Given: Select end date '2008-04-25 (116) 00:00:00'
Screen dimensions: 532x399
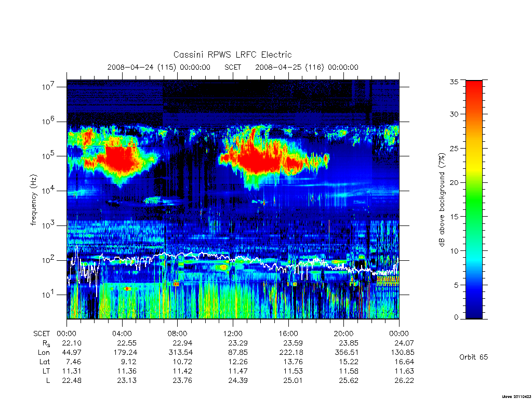Looking at the screenshot, I should coord(307,67).
